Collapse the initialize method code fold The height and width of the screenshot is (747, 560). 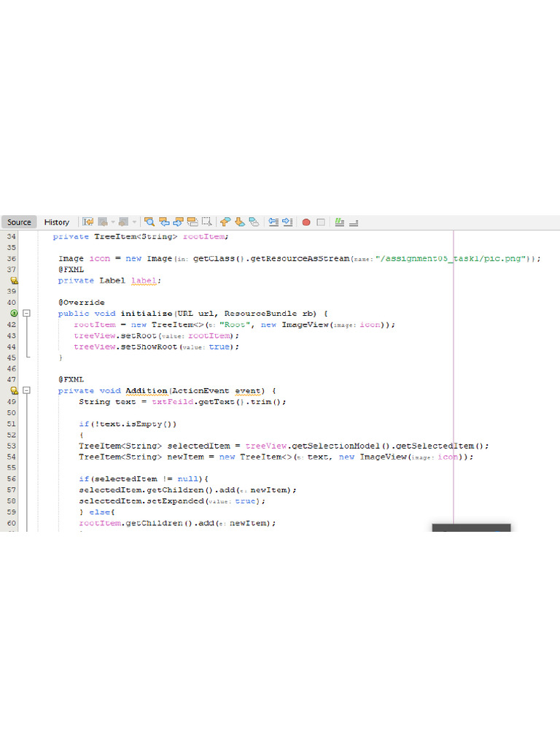[27, 313]
